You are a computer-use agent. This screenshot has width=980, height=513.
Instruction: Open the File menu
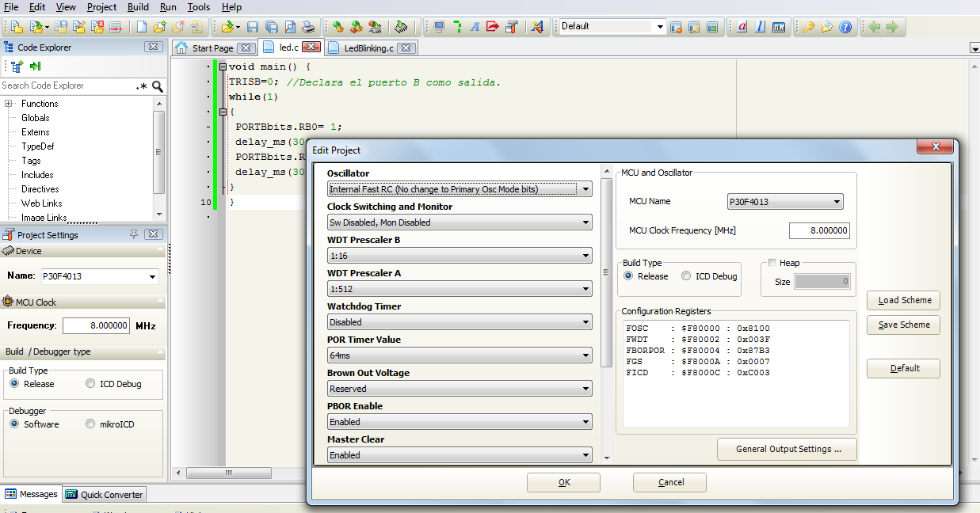coord(11,7)
